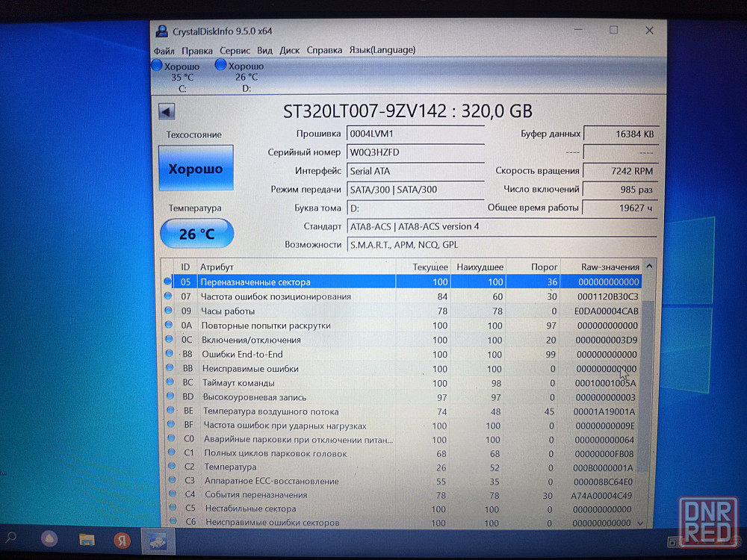This screenshot has height=560, width=747.
Task: Open the Язык(Language) menu
Action: pyautogui.click(x=382, y=49)
